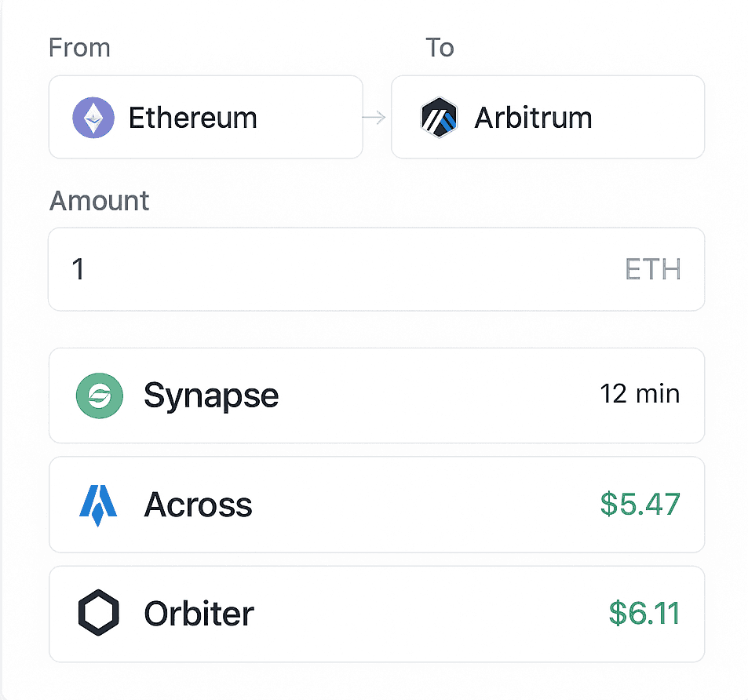This screenshot has height=700, width=748.
Task: Click the Arbitrum network logo icon
Action: coord(439,118)
